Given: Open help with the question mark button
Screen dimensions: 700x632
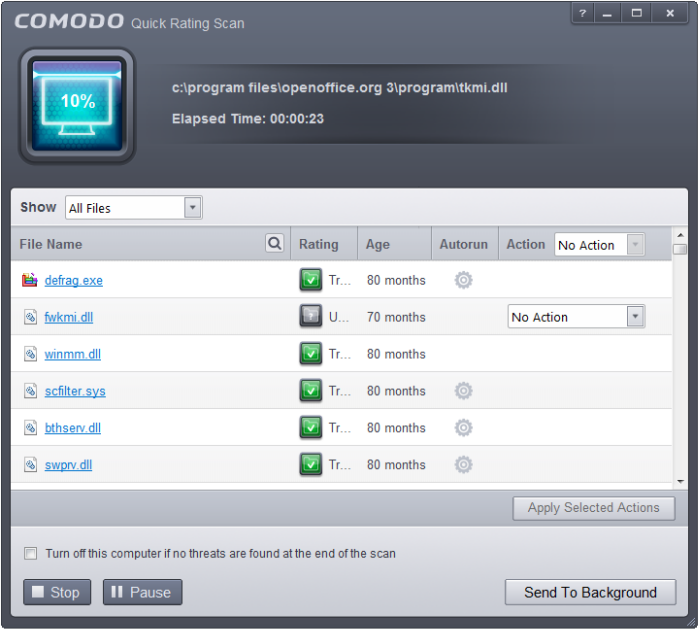Looking at the screenshot, I should (582, 13).
